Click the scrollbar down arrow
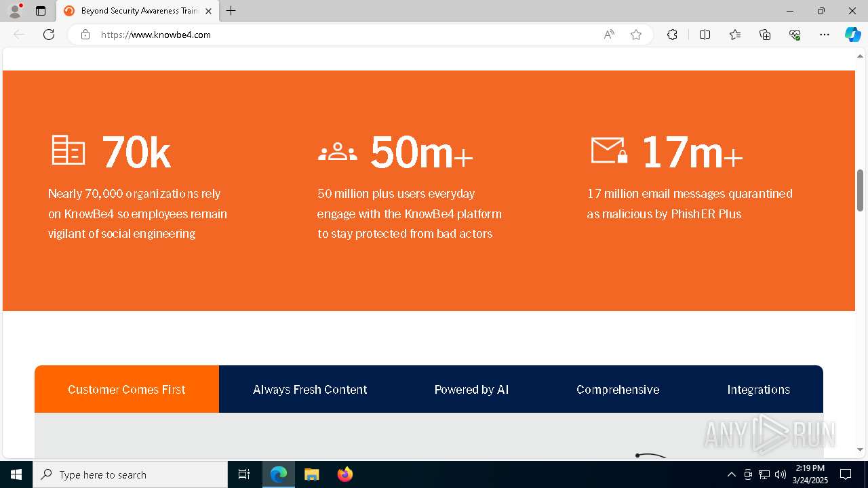Screen dimensions: 868x488 point(860,449)
